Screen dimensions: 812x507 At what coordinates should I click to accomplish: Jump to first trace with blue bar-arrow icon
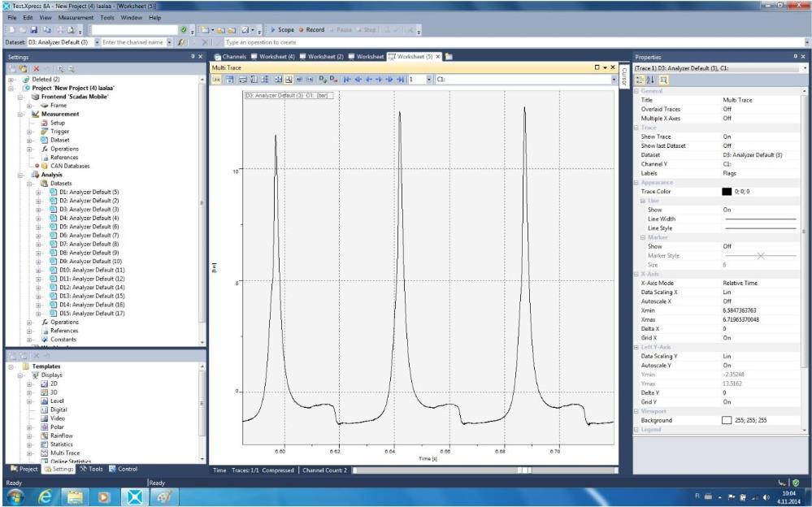[x=348, y=80]
